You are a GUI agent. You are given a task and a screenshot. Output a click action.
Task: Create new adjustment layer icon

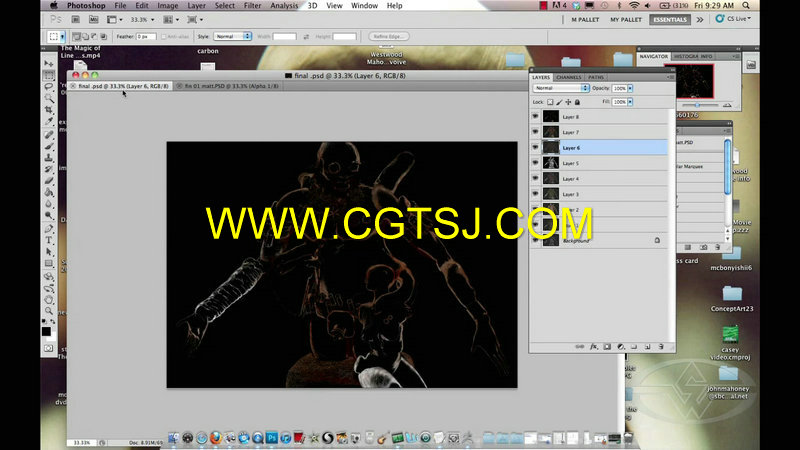[620, 346]
